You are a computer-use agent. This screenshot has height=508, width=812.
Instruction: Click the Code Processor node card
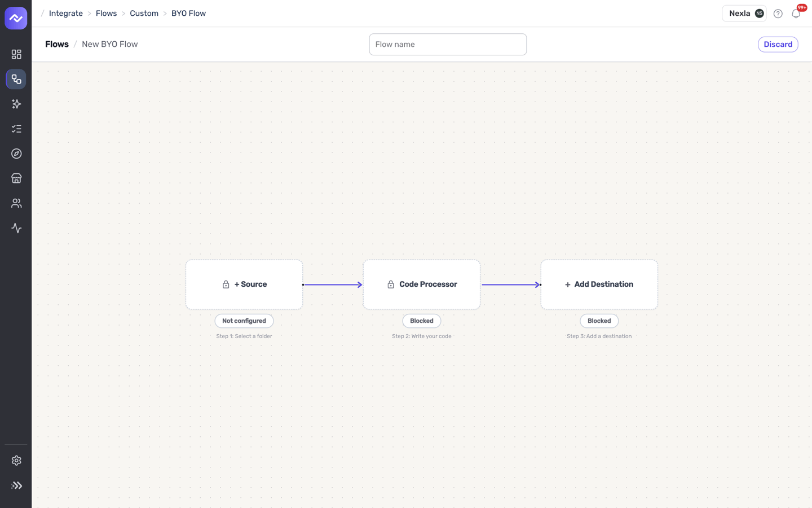(422, 284)
